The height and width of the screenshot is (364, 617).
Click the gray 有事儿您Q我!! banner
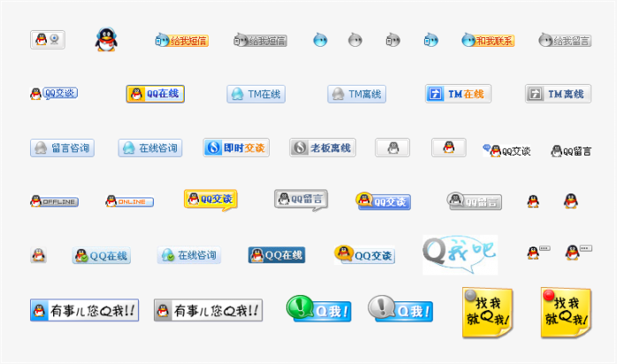coord(208,310)
